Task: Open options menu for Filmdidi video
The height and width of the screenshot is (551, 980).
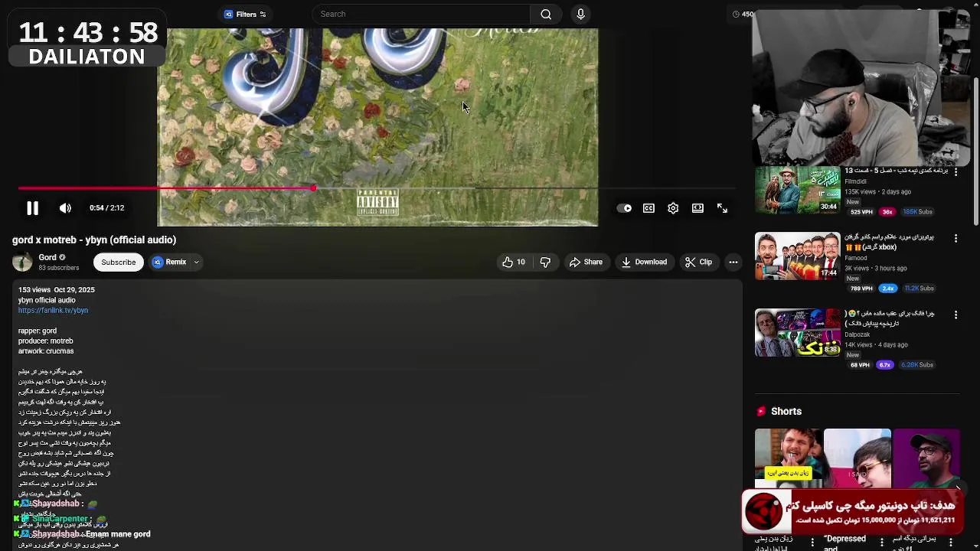Action: click(x=955, y=171)
